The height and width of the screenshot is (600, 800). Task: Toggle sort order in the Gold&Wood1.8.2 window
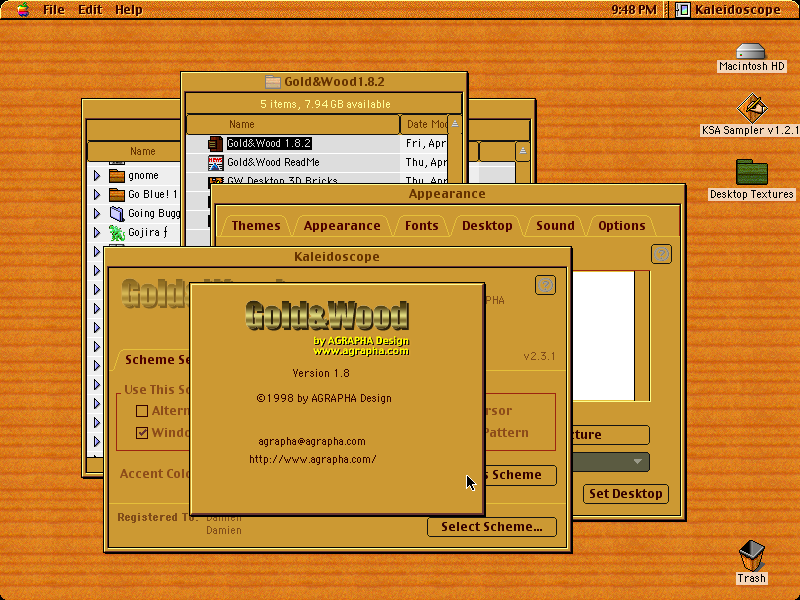click(x=455, y=124)
